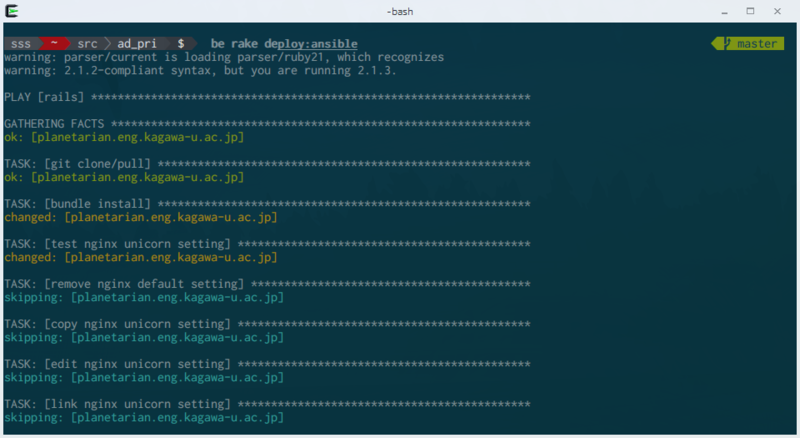Screen dimensions: 800x438
Task: Click the 'parser/current is loading' warning line
Action: coord(224,57)
